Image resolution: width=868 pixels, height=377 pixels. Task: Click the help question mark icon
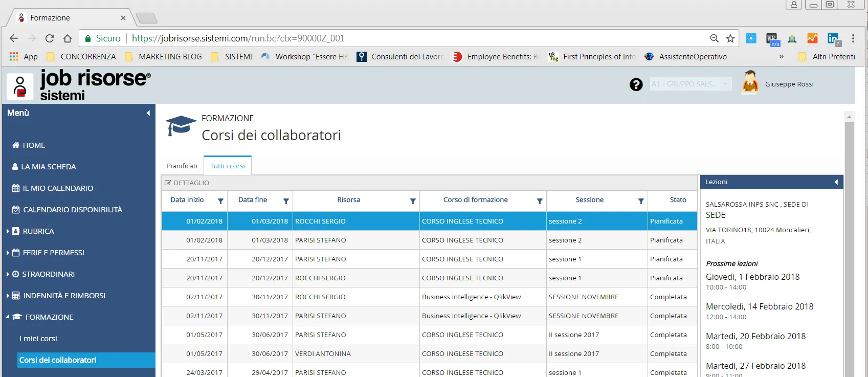[636, 84]
